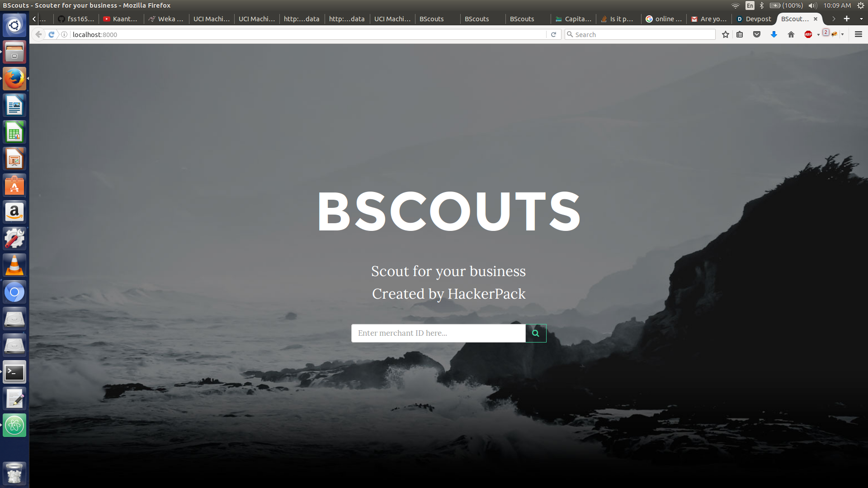Bookmark this page with the star icon
Viewport: 868px width, 488px height.
[726, 34]
